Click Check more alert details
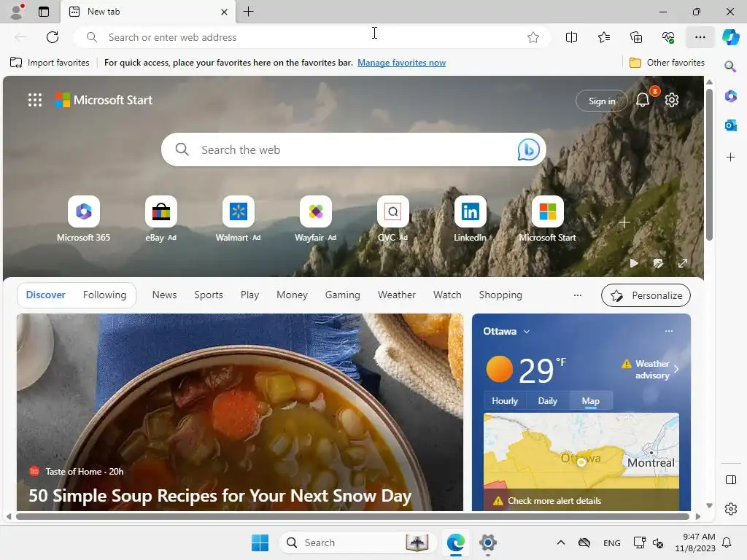The width and height of the screenshot is (747, 560). pos(554,500)
